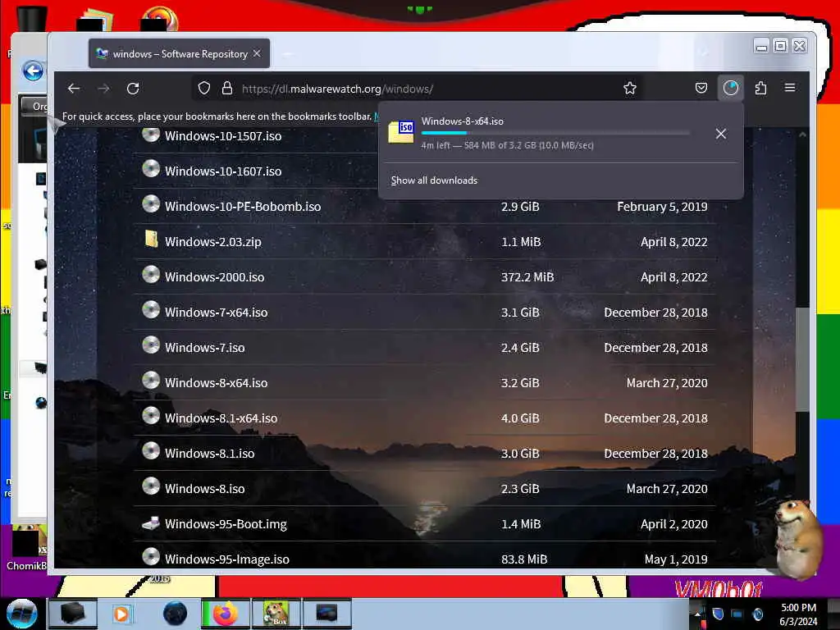
Task: Open the Windows-8.1.iso link
Action: tap(209, 454)
